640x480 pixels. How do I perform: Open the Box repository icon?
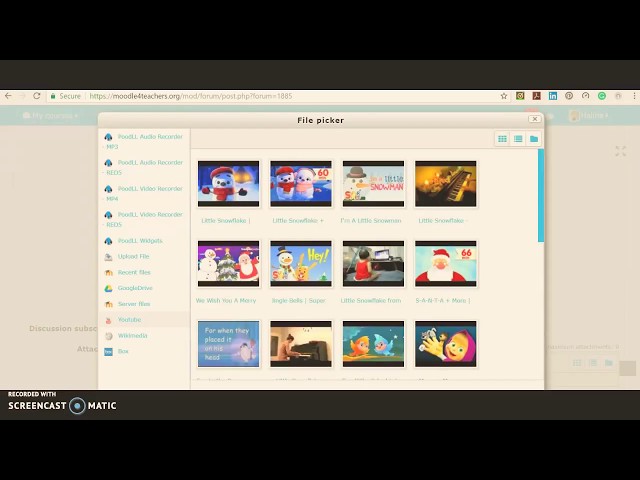108,351
